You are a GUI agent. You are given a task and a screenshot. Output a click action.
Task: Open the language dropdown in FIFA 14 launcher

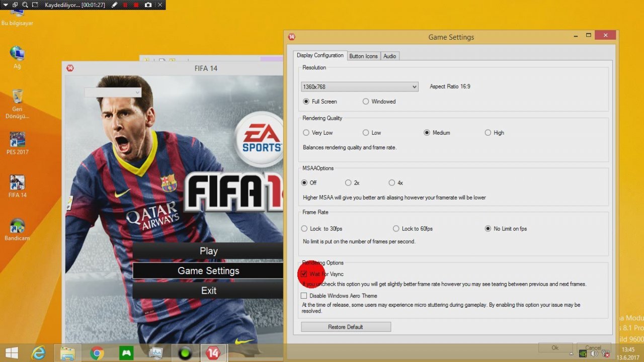113,93
